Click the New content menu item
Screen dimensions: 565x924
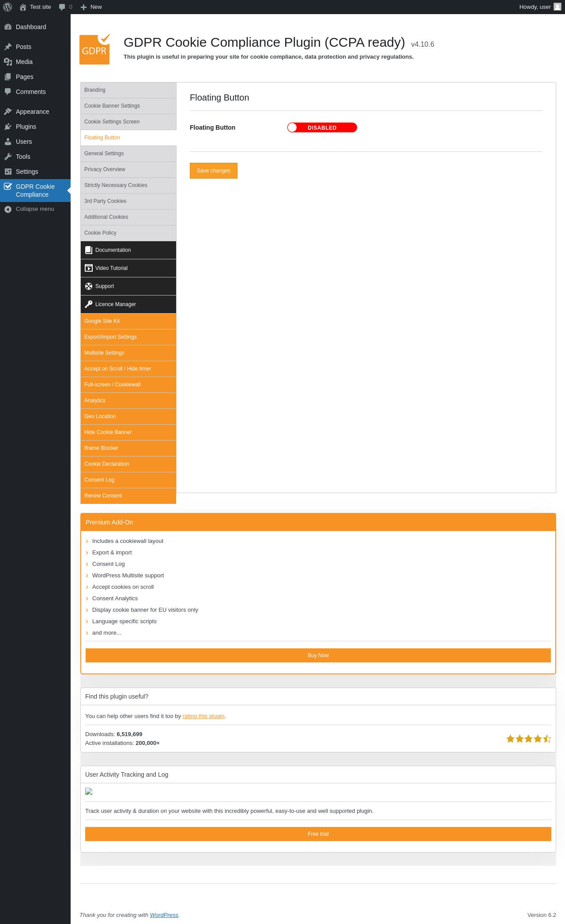(x=91, y=7)
